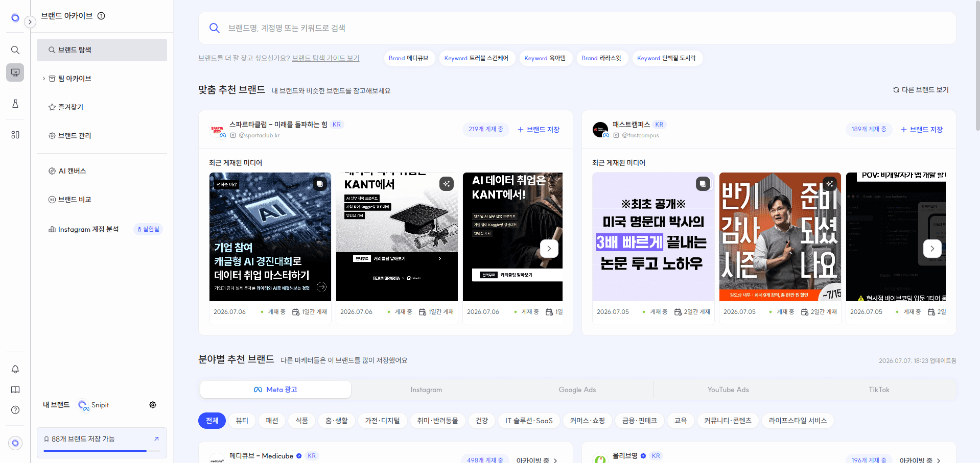Open my brand settings gear icon
The height and width of the screenshot is (463, 980).
153,405
